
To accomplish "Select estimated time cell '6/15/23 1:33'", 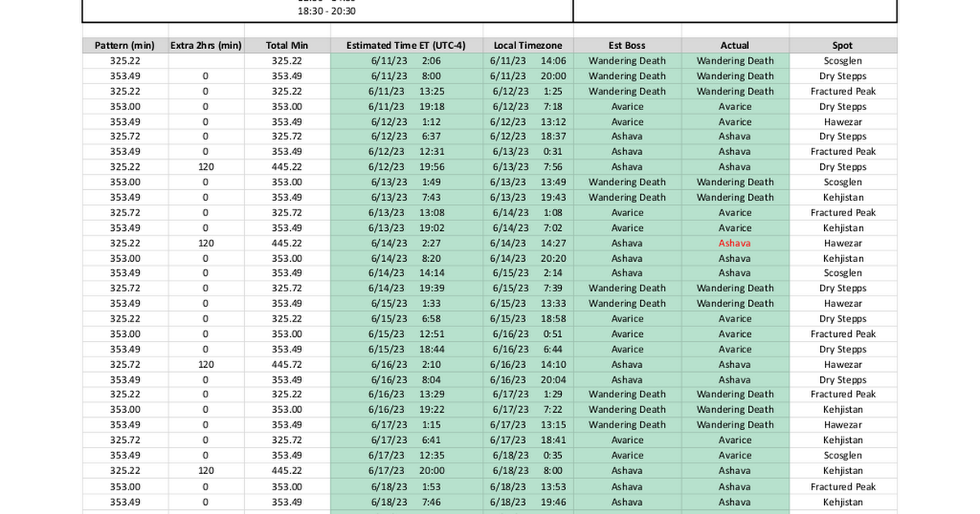I will point(406,304).
